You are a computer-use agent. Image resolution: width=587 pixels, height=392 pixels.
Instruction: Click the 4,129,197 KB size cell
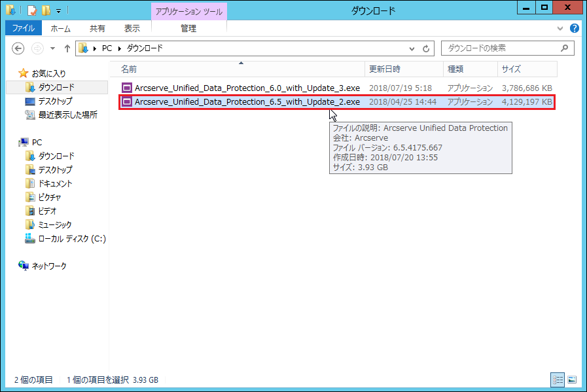coord(527,102)
